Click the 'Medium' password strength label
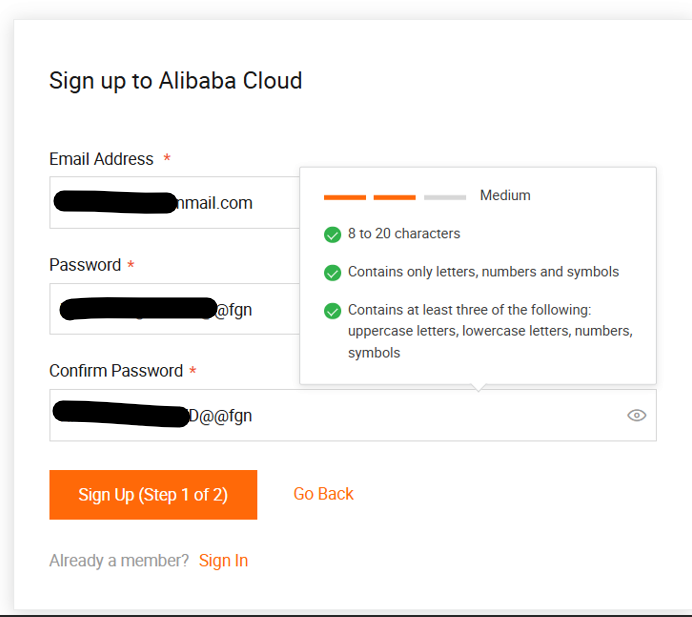Image resolution: width=692 pixels, height=617 pixels. point(505,196)
